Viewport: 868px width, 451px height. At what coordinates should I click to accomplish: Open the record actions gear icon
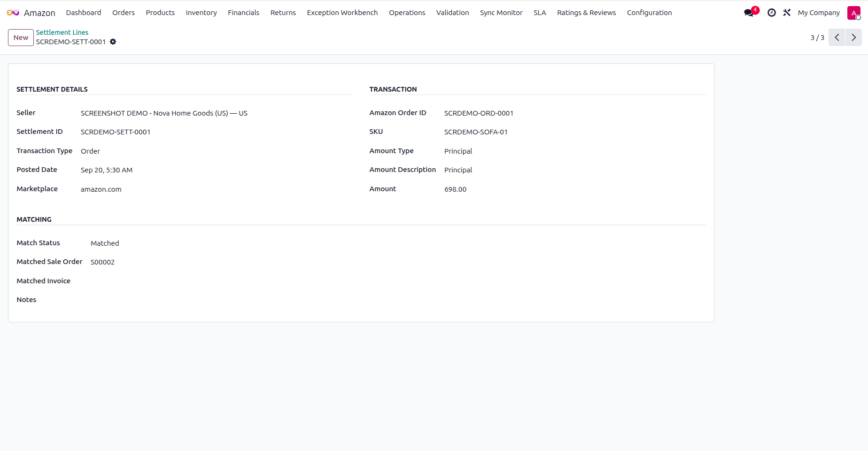coord(113,42)
